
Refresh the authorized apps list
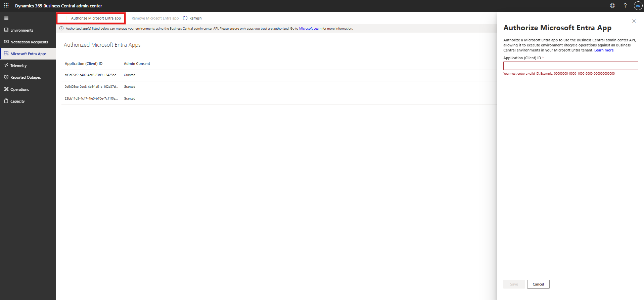(x=192, y=18)
